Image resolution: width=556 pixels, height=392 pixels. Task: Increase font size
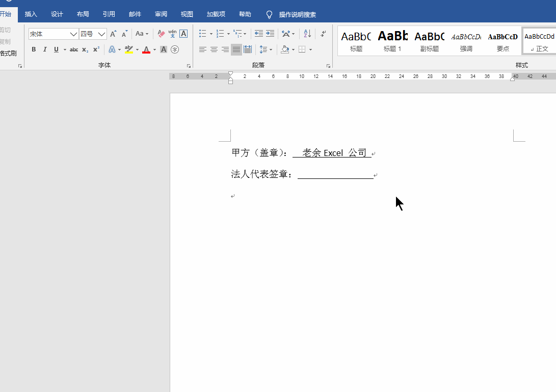pyautogui.click(x=113, y=34)
